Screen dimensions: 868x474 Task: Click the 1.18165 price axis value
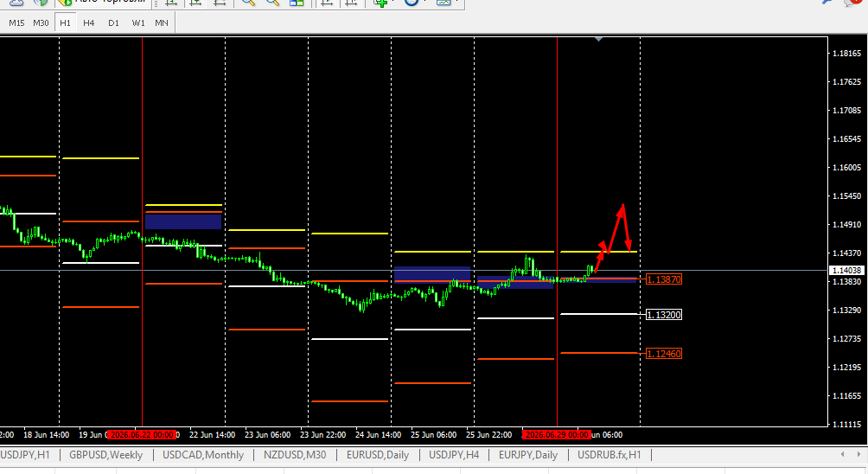tap(847, 54)
